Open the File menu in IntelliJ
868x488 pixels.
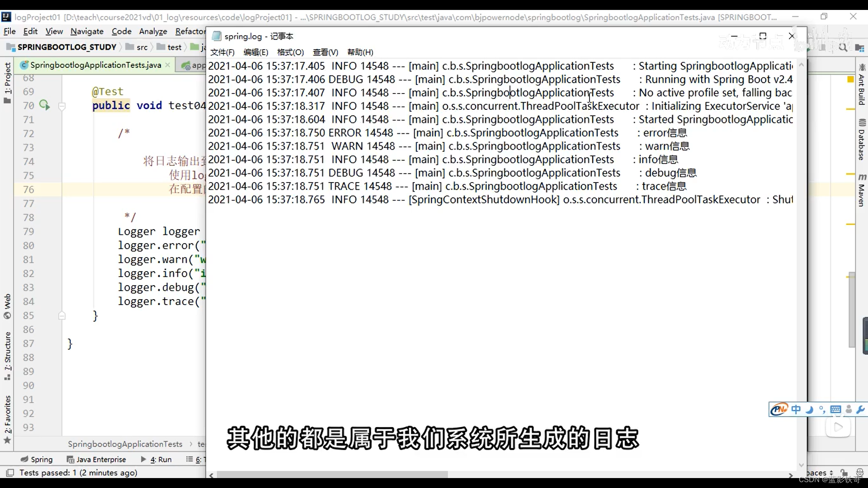point(9,31)
